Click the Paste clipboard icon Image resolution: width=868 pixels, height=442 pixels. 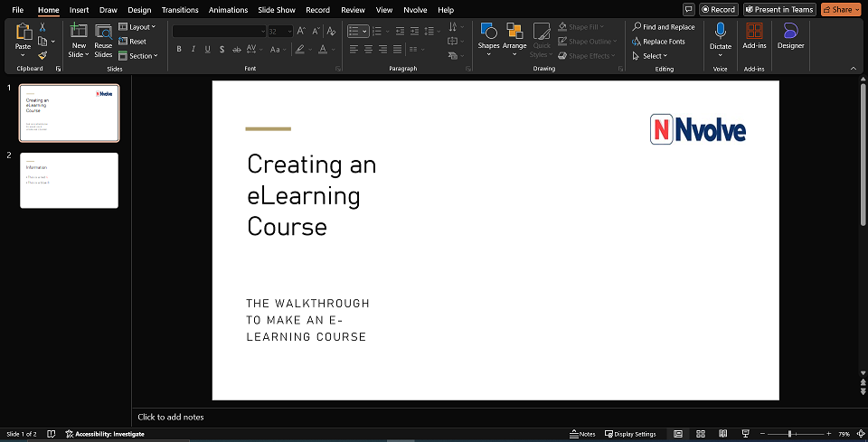point(24,32)
